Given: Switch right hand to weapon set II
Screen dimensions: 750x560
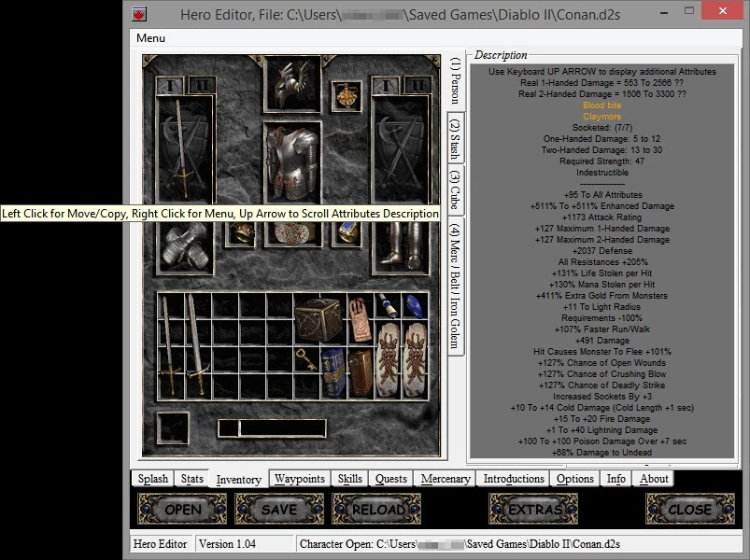Looking at the screenshot, I should (x=417, y=86).
